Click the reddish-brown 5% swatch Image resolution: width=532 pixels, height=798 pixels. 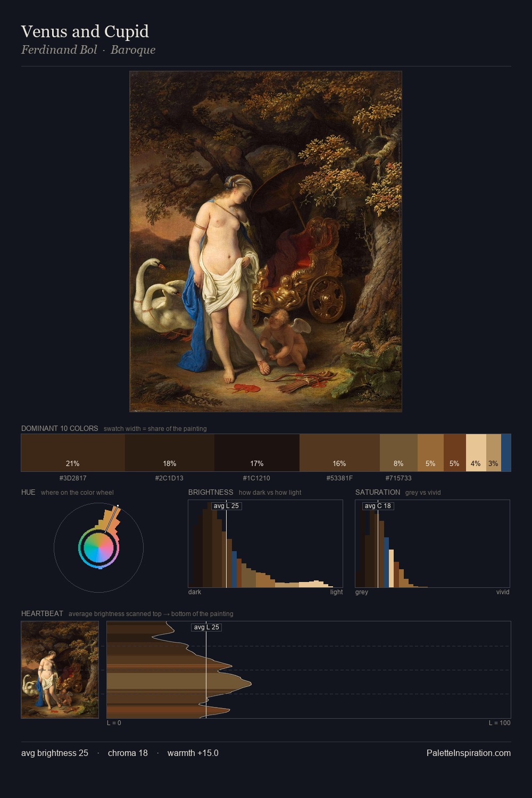(455, 453)
